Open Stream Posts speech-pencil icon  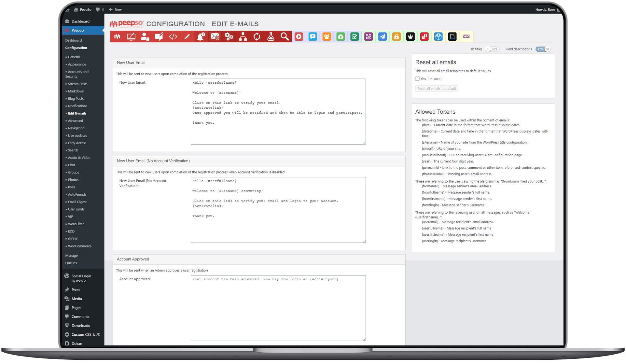tap(159, 37)
